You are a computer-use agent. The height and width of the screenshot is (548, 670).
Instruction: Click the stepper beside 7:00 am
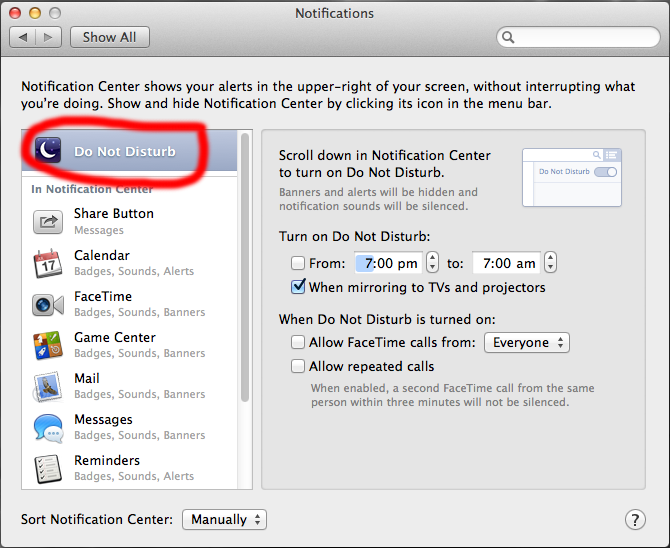[550, 263]
